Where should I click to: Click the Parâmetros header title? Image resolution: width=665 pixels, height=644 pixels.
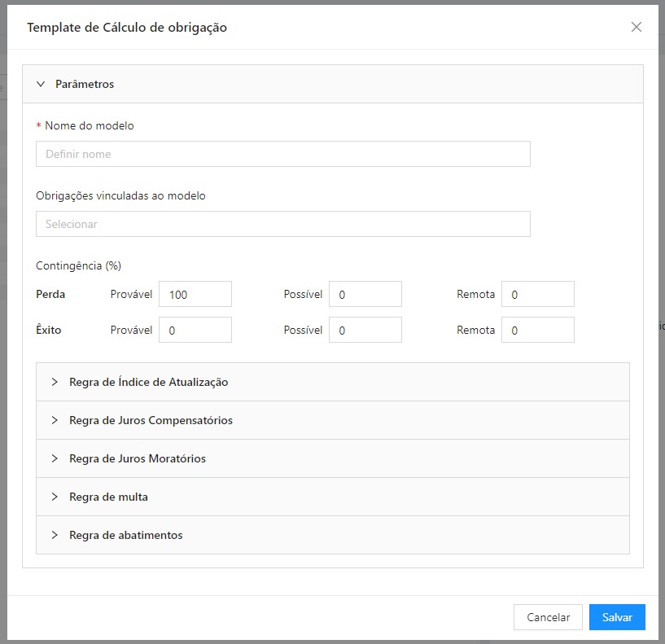pos(85,84)
